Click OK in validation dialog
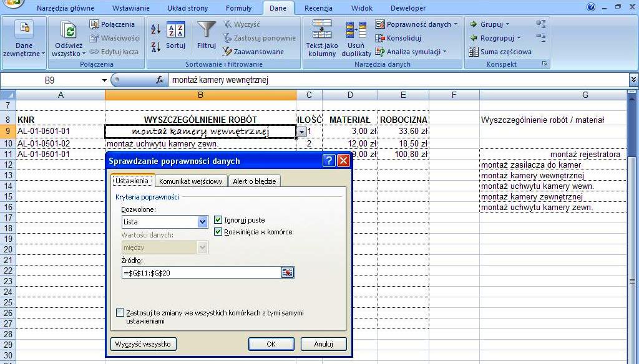The height and width of the screenshot is (364, 639). [271, 344]
